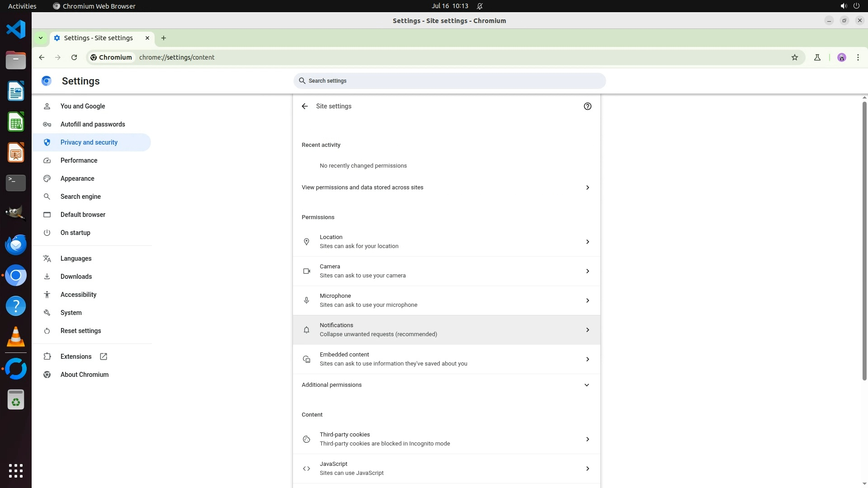This screenshot has height=488, width=868.
Task: Open Extensions link in sidebar
Action: click(x=76, y=357)
